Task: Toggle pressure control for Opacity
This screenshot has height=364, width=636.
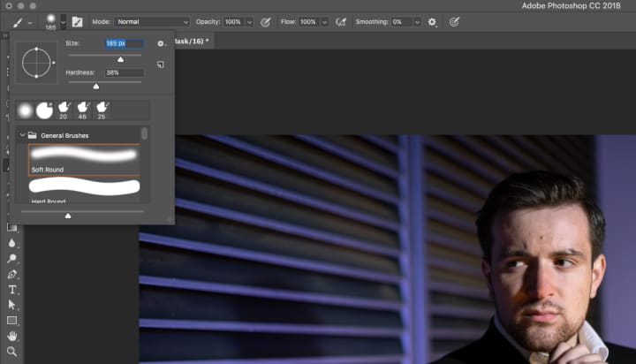Action: click(265, 21)
